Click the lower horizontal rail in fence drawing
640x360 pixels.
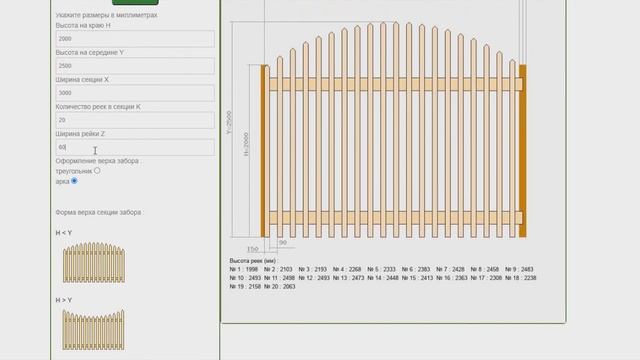[x=396, y=218]
